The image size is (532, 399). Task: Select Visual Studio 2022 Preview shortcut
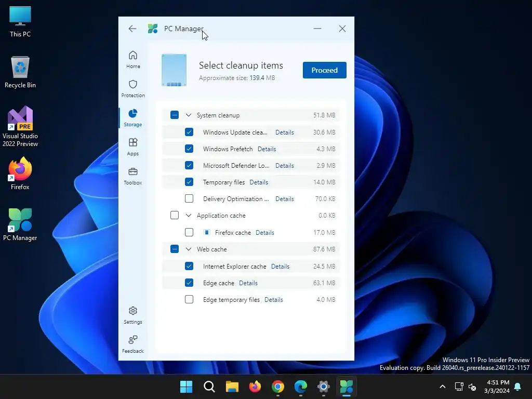[x=20, y=127]
